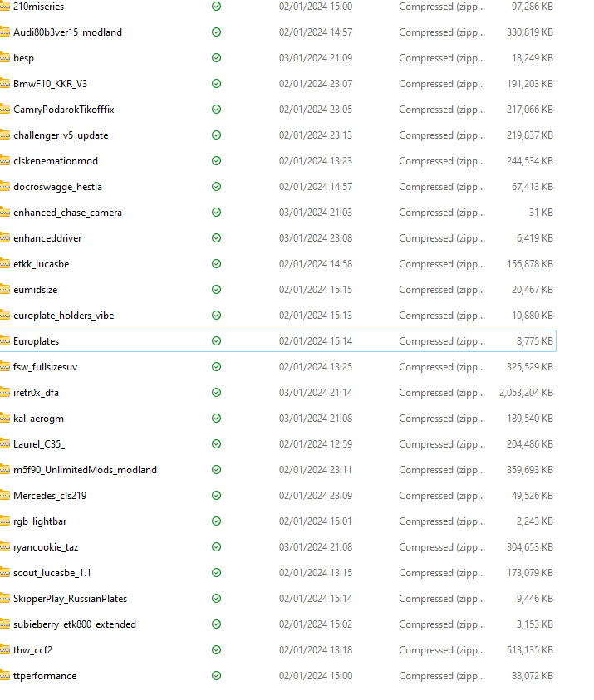594x700 pixels.
Task: Click the green sync checkmark for Europlates
Action: pos(217,341)
